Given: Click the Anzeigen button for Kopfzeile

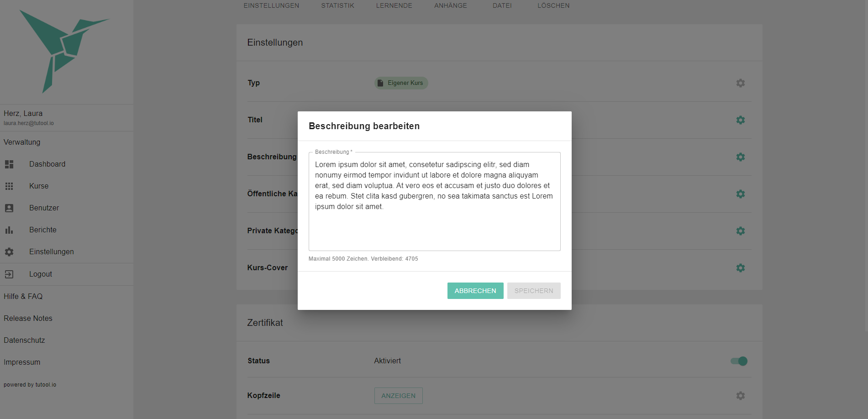Looking at the screenshot, I should pyautogui.click(x=398, y=396).
